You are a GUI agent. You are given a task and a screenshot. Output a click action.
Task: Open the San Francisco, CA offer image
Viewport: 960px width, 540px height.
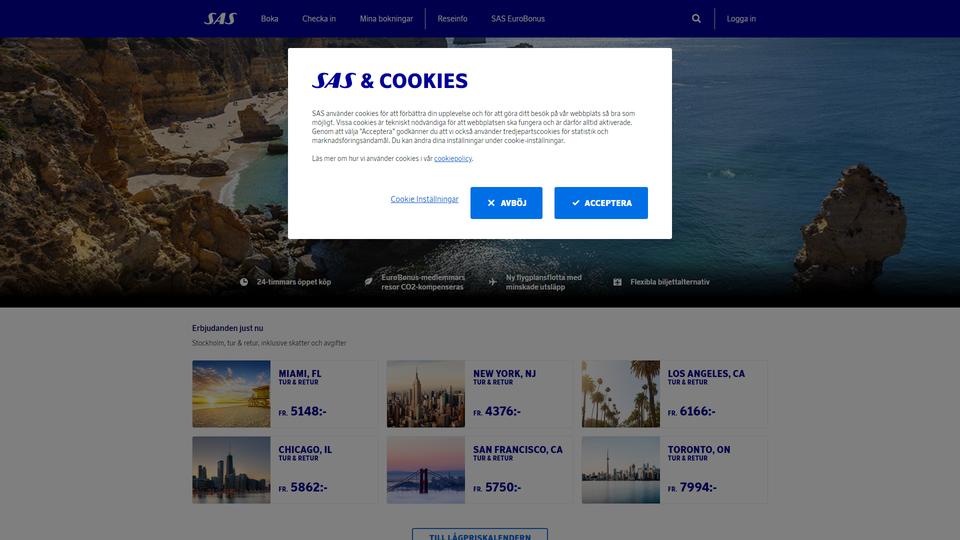[426, 470]
